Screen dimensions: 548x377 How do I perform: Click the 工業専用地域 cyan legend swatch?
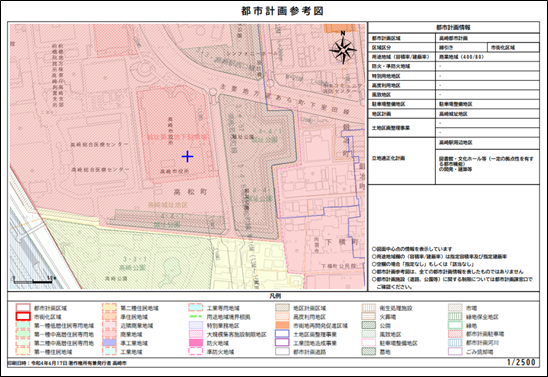coord(196,308)
